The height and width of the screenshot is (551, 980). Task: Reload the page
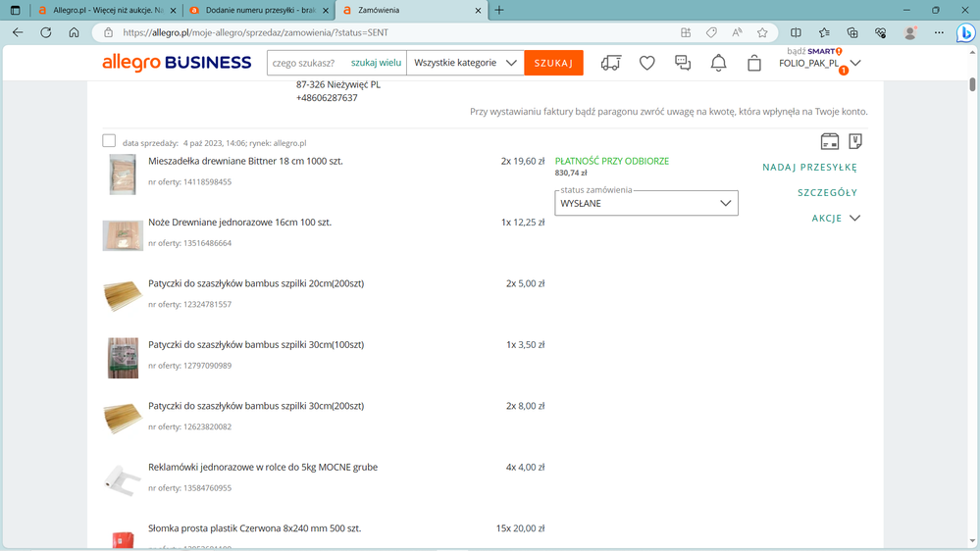[x=46, y=32]
